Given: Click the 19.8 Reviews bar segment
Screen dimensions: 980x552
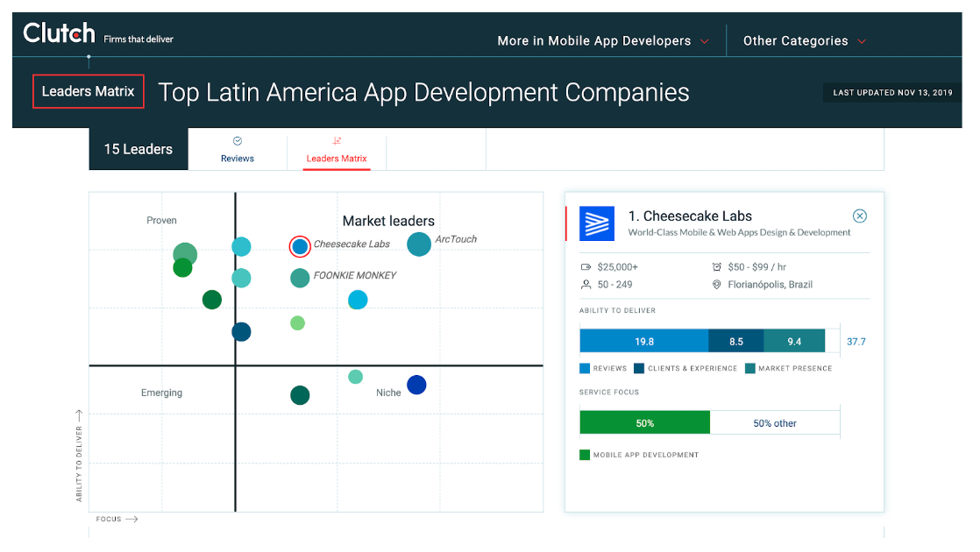Looking at the screenshot, I should pos(643,342).
